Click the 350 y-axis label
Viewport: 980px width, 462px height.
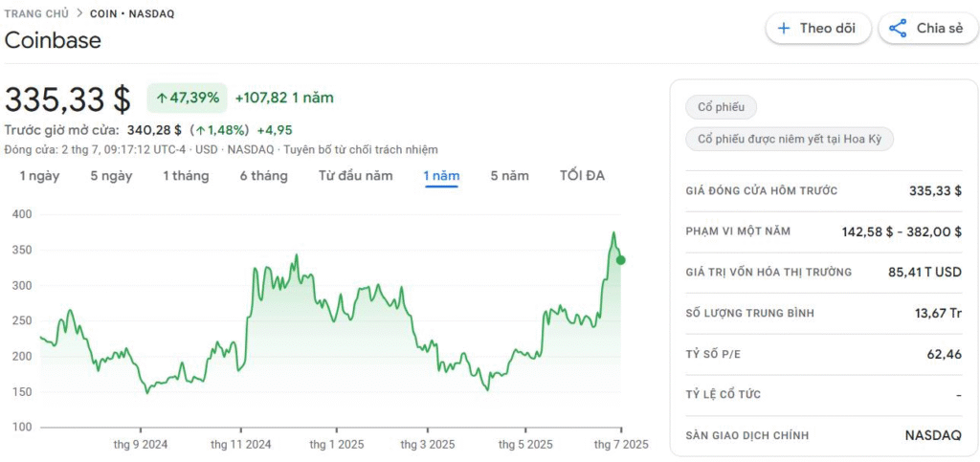(x=22, y=250)
